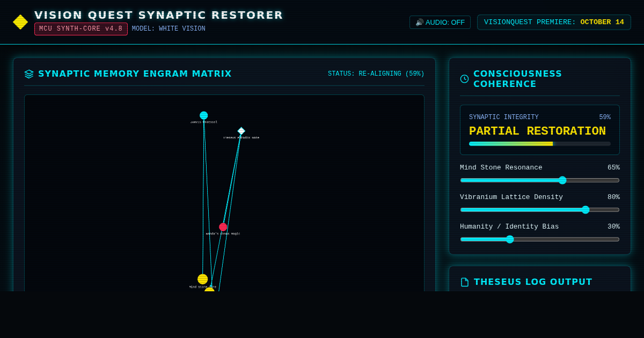
Task: Click the 80% Vibranium Lattice Density value
Action: coord(613,197)
